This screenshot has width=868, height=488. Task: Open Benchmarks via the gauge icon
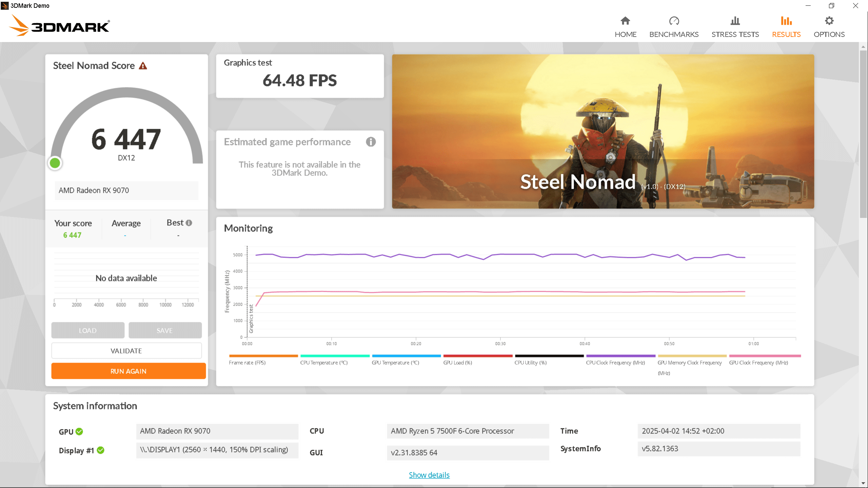[674, 21]
